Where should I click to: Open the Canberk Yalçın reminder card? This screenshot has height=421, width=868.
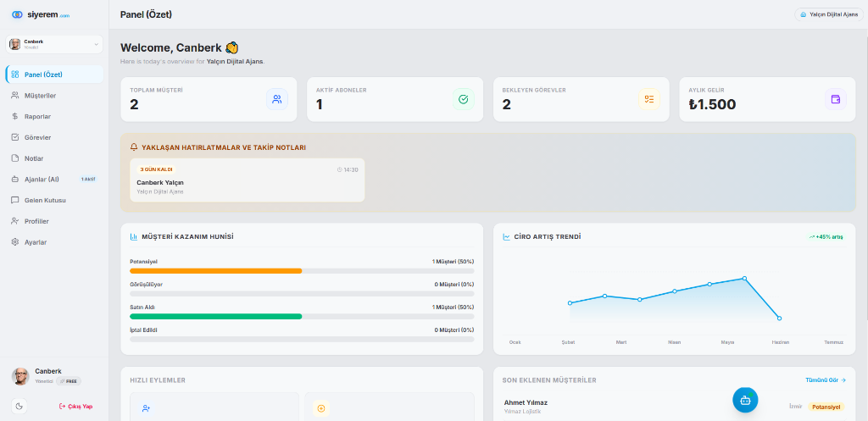click(247, 180)
